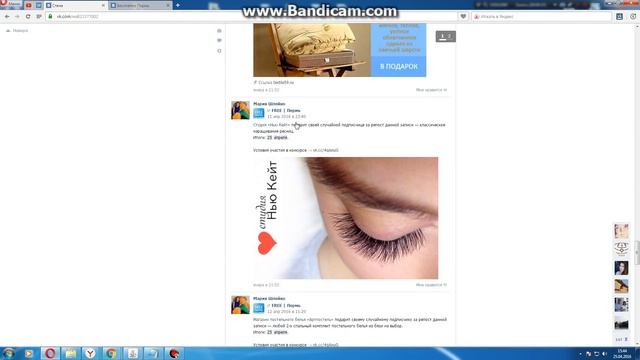This screenshot has height=360, width=640.
Task: Open sixth dark avatar in chat sidebar
Action: click(x=622, y=323)
